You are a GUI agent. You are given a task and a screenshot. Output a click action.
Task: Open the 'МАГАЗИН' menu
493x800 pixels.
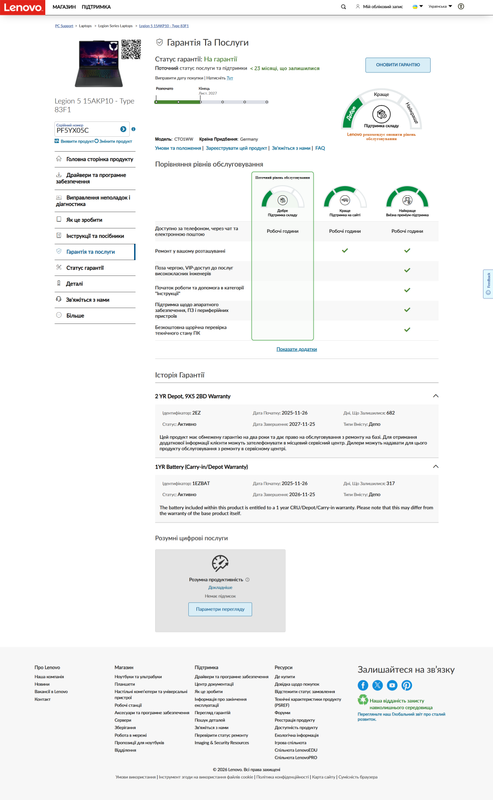pyautogui.click(x=64, y=7)
